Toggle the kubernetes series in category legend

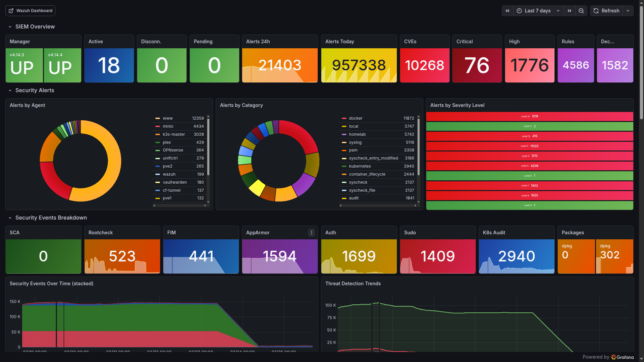point(360,166)
